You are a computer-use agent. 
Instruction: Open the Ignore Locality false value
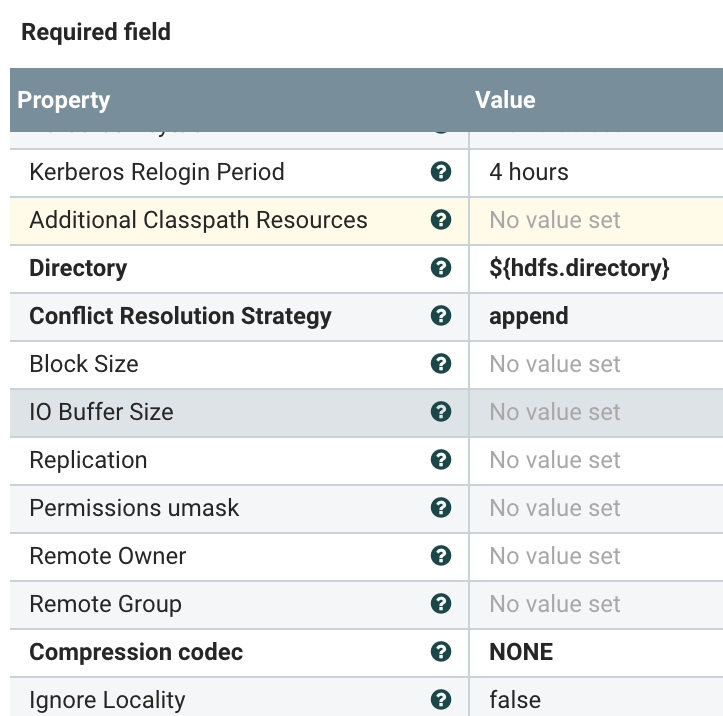515,700
